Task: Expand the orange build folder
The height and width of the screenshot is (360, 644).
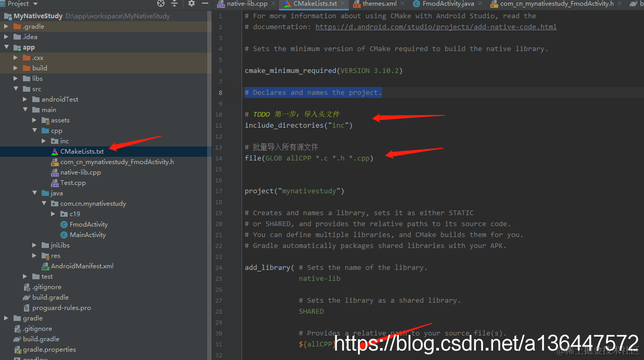Action: [16, 68]
